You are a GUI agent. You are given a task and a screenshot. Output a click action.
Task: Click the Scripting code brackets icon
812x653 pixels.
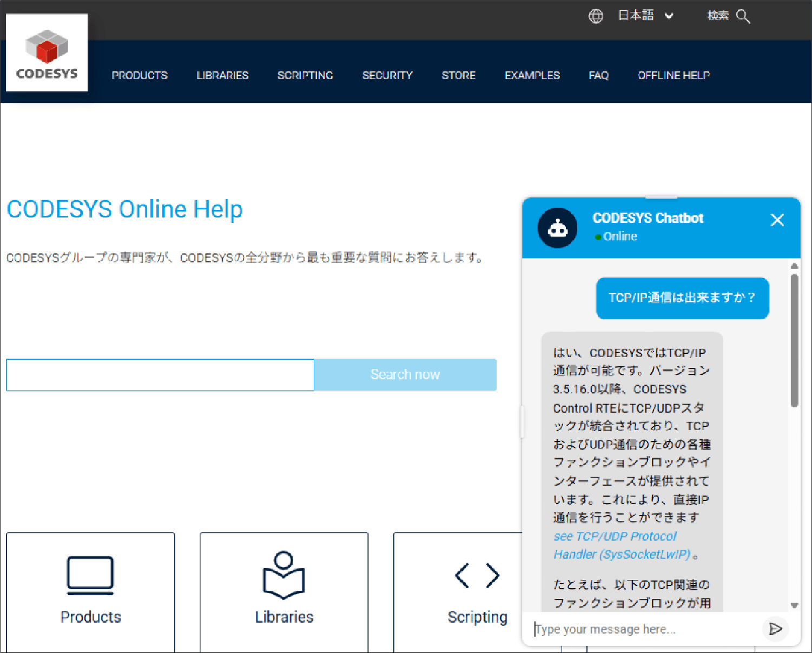click(x=477, y=575)
